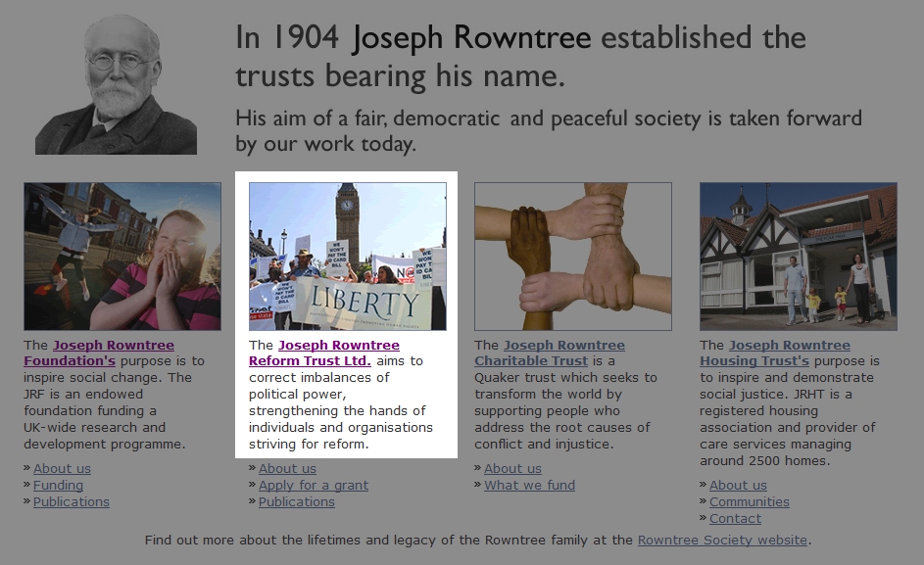Select the Liberty protest Big Ben photo

click(x=348, y=257)
